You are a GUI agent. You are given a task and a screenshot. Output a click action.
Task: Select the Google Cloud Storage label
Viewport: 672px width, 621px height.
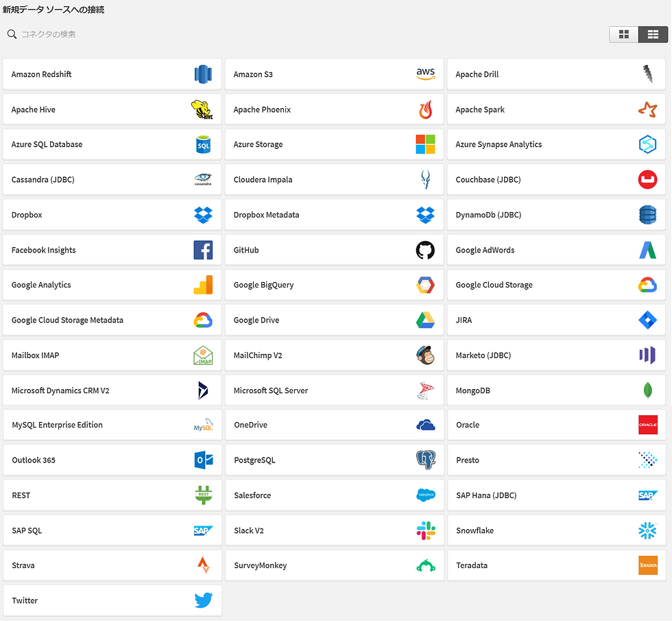point(494,285)
